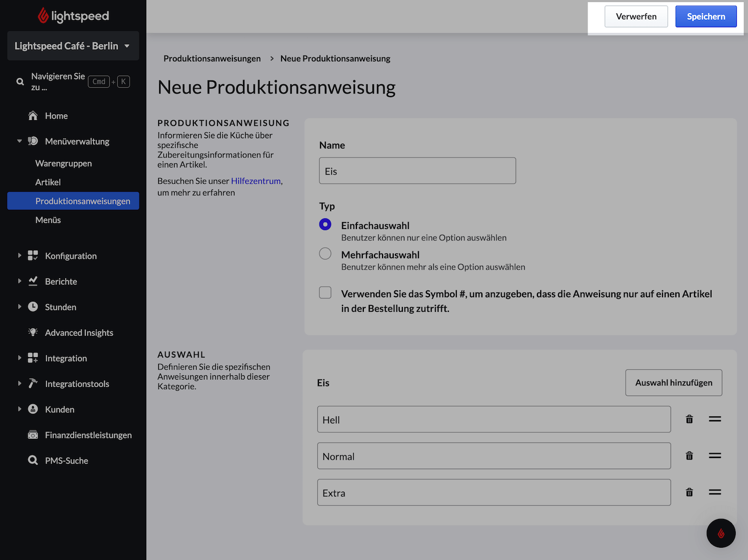Collapse the Menüverwaltung section arrow
The height and width of the screenshot is (560, 748).
19,141
